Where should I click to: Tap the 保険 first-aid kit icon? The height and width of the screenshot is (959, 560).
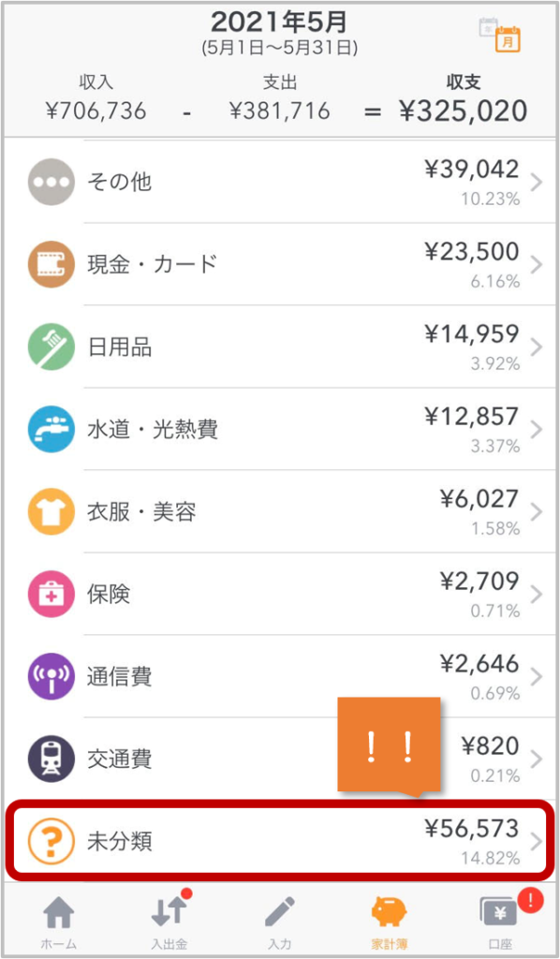point(52,594)
